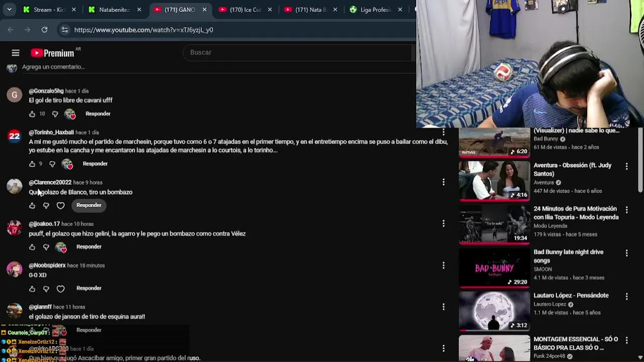The width and height of the screenshot is (644, 362).
Task: Open @Torinho_Haxball channel avatar
Action: coord(14,136)
